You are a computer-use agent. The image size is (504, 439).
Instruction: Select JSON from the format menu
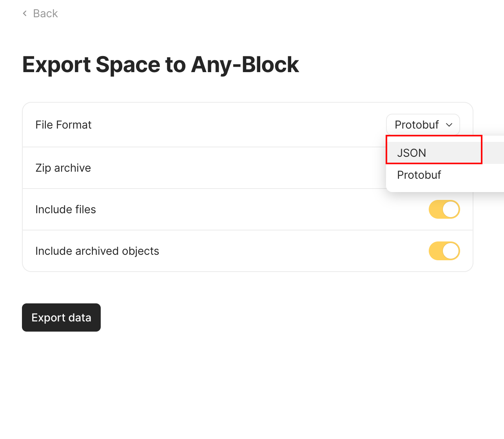pos(412,153)
